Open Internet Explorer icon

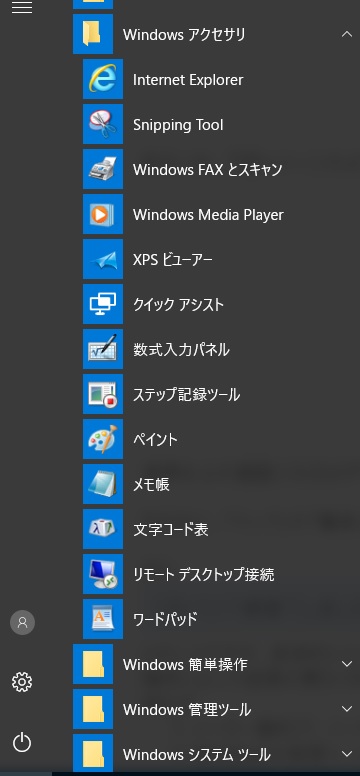(103, 79)
